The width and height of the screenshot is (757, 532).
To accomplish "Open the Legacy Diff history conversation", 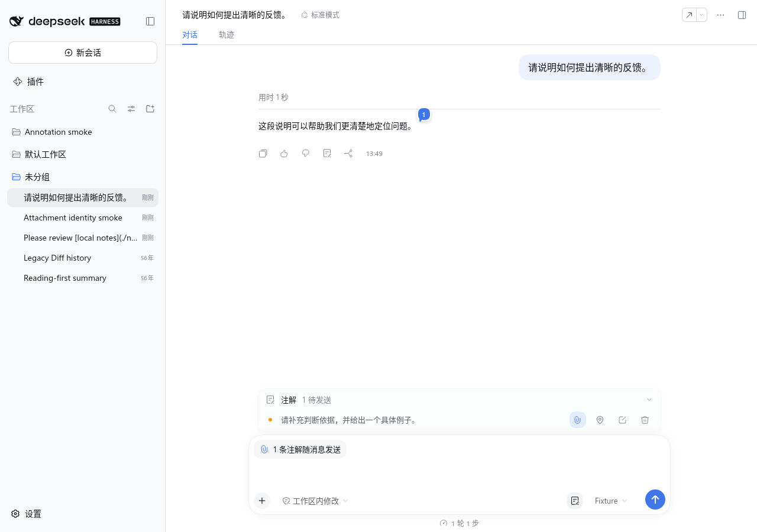I will pyautogui.click(x=83, y=258).
